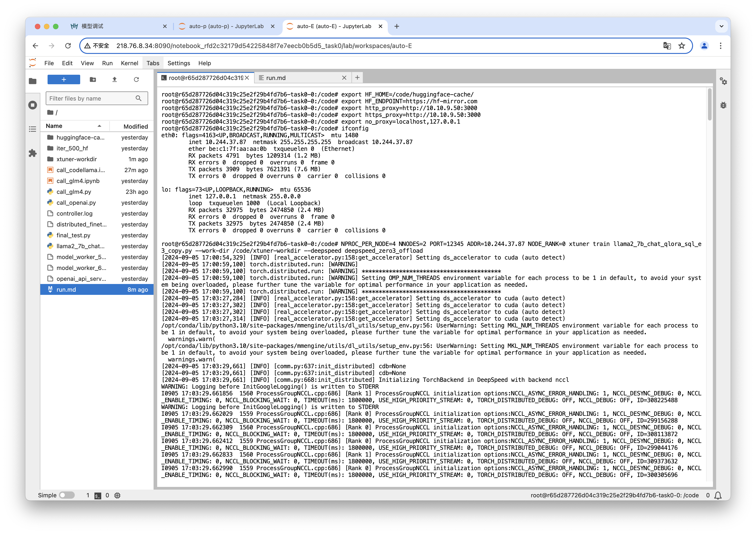Click the Name column sort arrow

coord(99,126)
